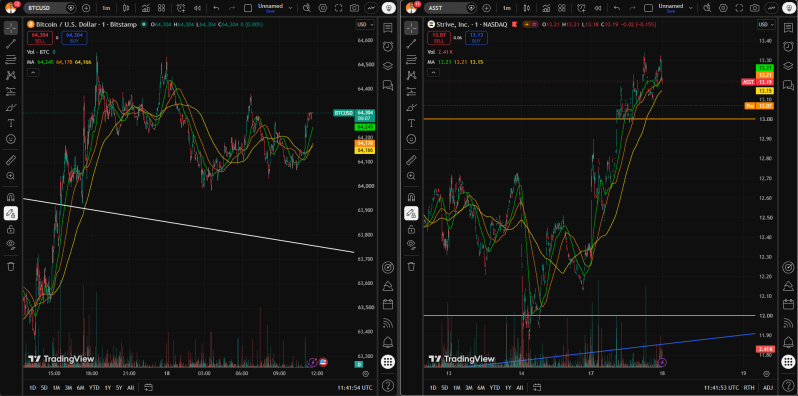Screen dimensions: 798x396
Task: Select the trend line tool in the BTCUSD pane
Action: pyautogui.click(x=11, y=44)
